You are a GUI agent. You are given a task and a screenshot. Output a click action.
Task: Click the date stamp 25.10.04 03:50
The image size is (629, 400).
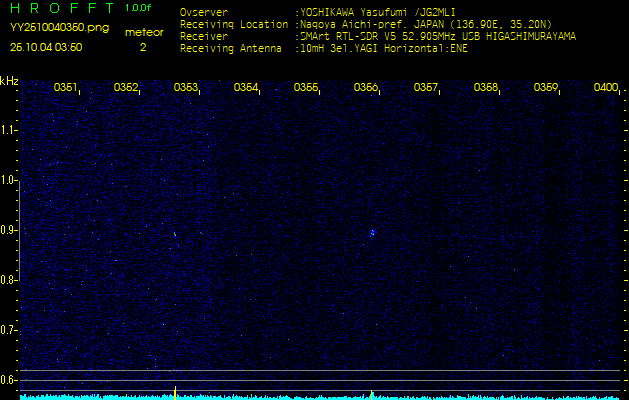[46, 47]
